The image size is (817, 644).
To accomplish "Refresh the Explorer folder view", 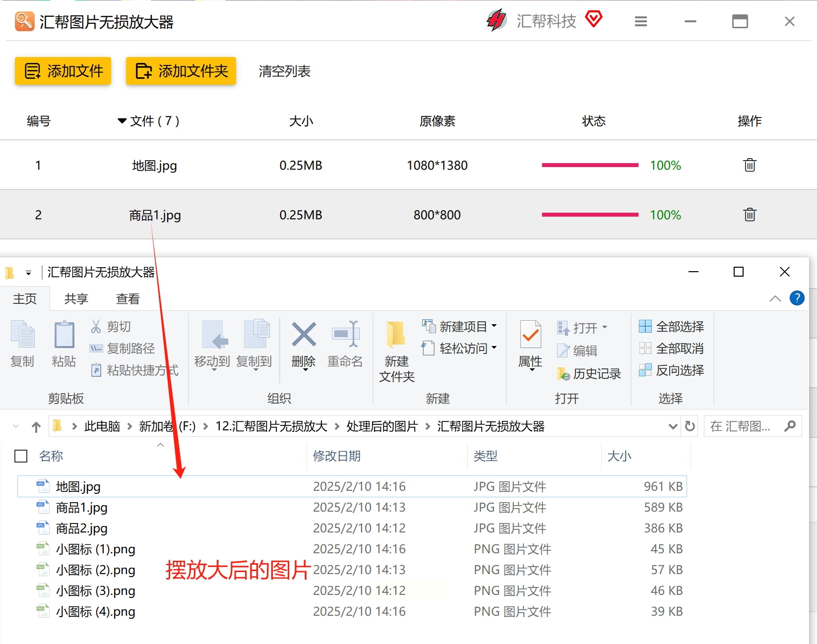I will [690, 426].
